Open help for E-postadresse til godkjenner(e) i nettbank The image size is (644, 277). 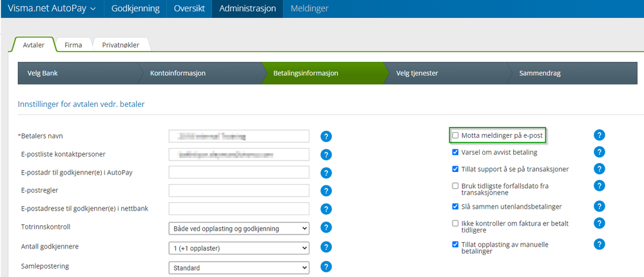[x=326, y=209]
